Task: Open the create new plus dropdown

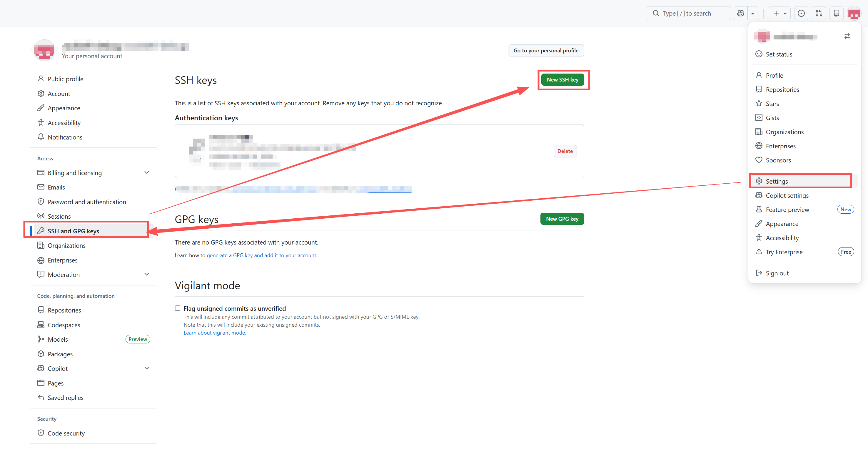Action: pos(779,14)
